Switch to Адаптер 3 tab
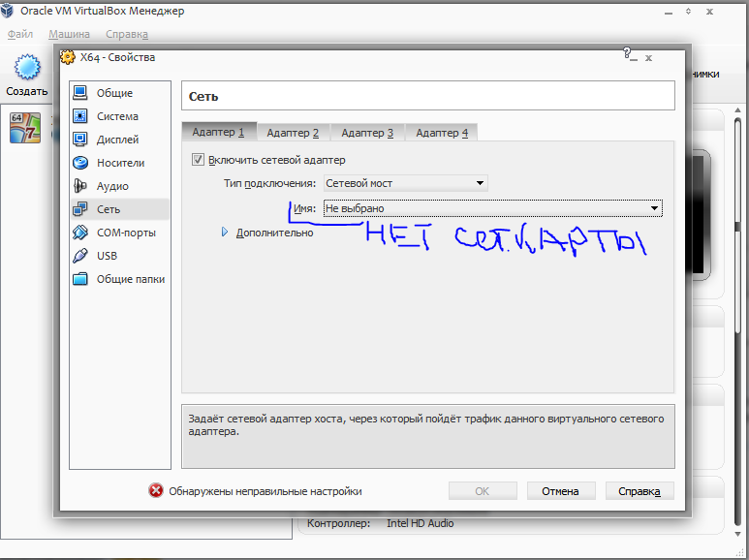This screenshot has width=749, height=560. (367, 133)
